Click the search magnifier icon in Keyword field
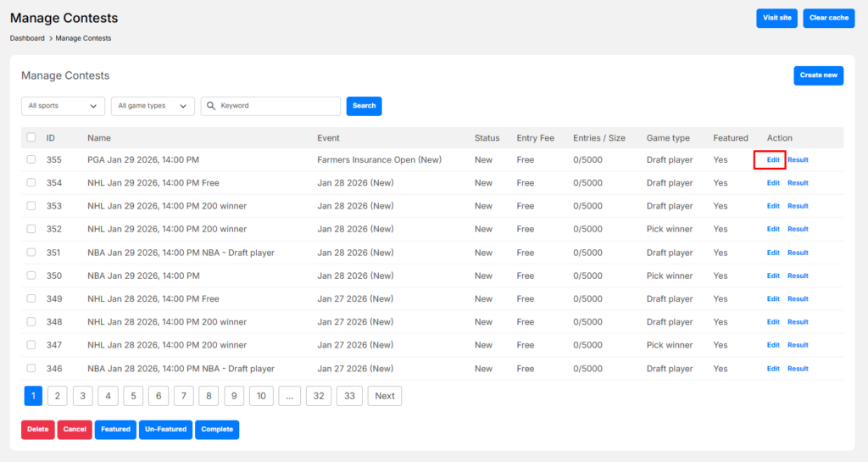Screen dimensions: 868x462 (x=211, y=106)
